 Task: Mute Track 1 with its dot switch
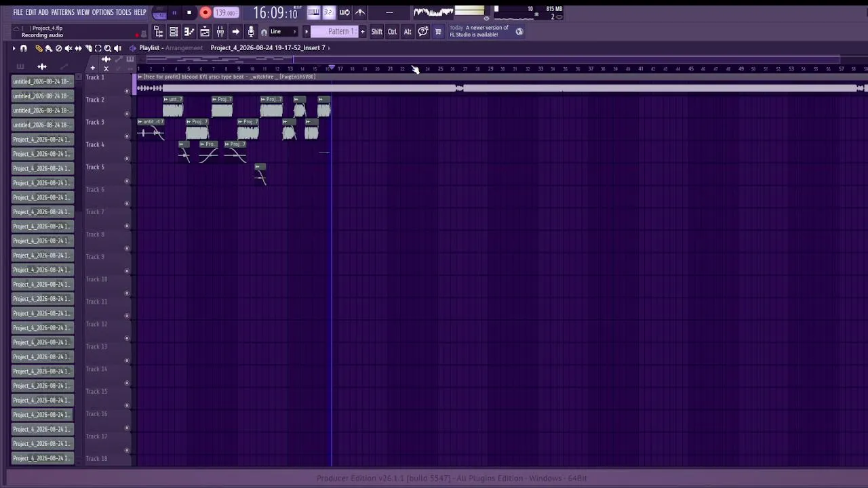coord(127,91)
